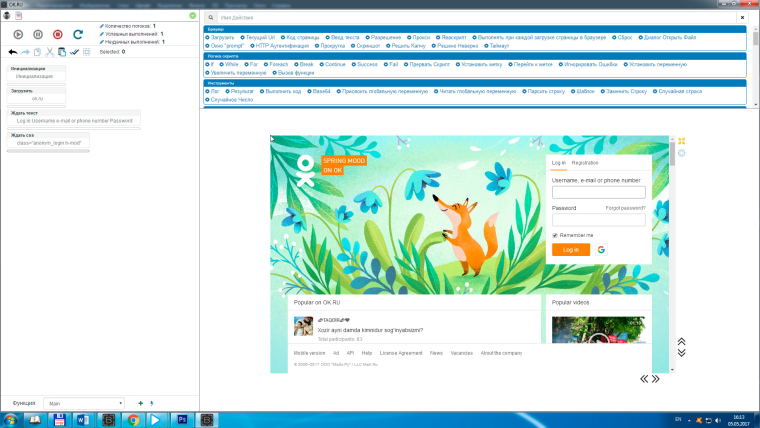Click the Google sign-in icon

(x=602, y=249)
